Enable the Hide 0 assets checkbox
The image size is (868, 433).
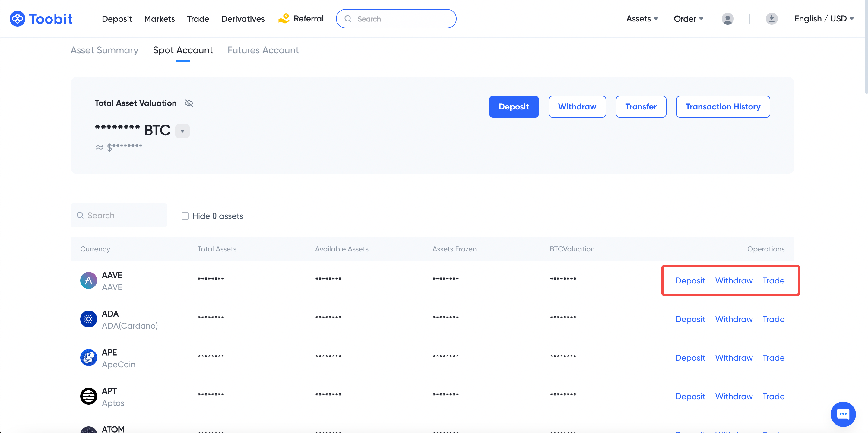[x=185, y=216]
